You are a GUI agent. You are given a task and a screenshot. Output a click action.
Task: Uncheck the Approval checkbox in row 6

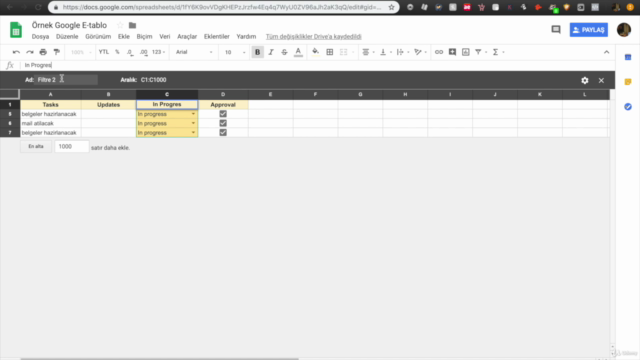[x=223, y=123]
